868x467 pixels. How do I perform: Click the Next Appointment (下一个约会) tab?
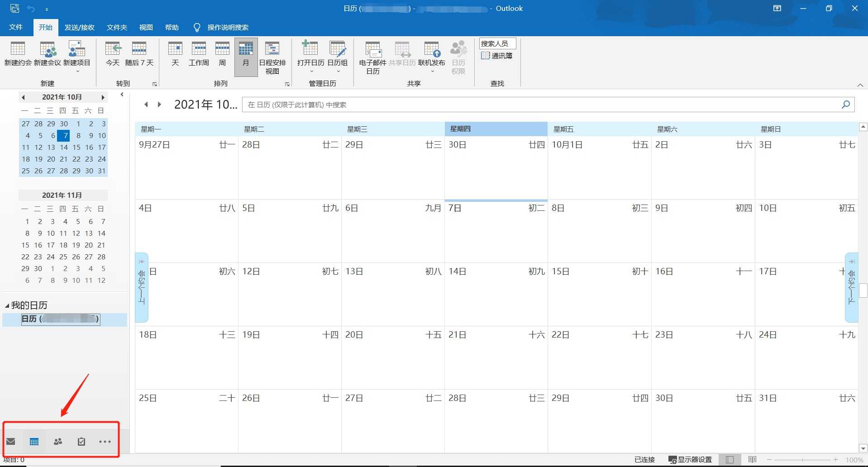click(x=851, y=287)
